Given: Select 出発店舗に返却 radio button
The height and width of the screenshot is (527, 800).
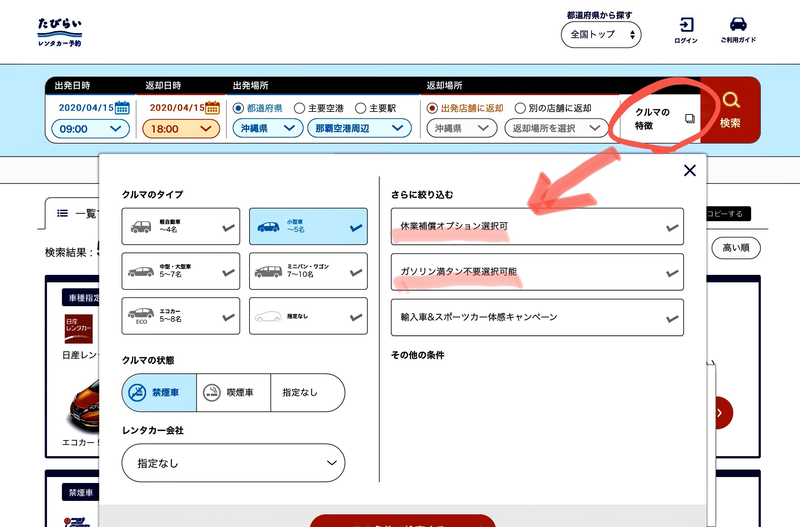Looking at the screenshot, I should point(432,108).
